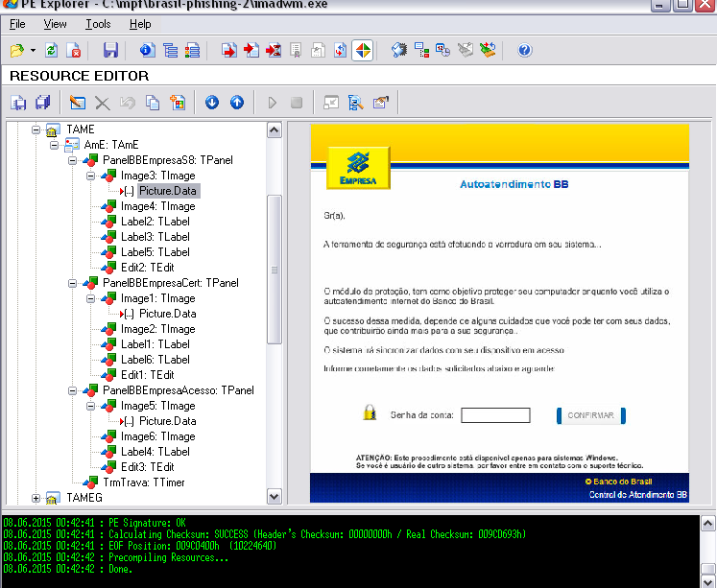Open the Dependency Scanner tree icon

(x=421, y=50)
